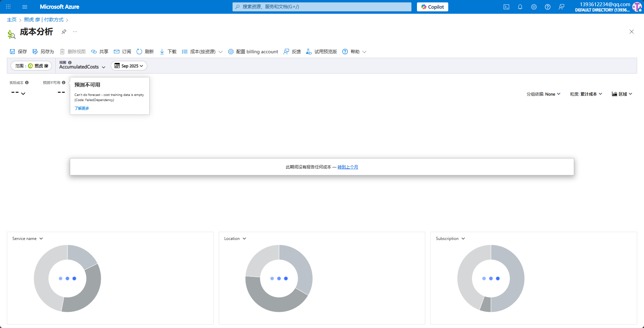Click 另存为 to save as new view
Image resolution: width=644 pixels, height=328 pixels.
43,52
